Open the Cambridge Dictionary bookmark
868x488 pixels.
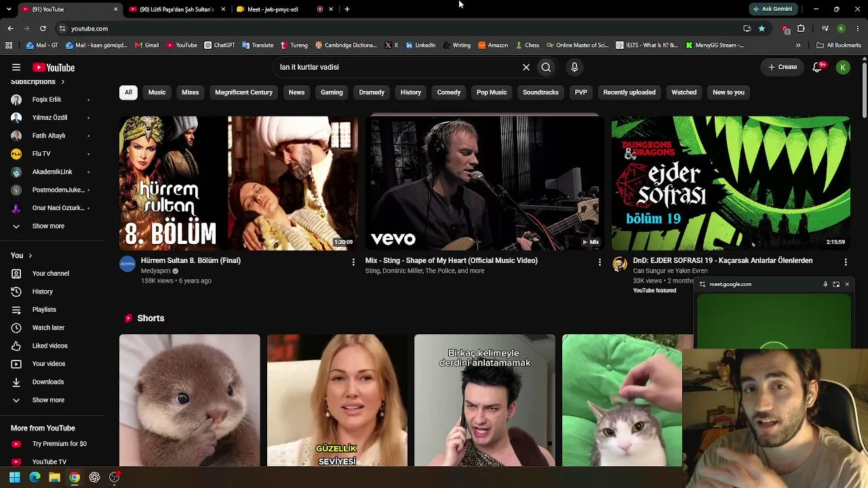pos(346,45)
